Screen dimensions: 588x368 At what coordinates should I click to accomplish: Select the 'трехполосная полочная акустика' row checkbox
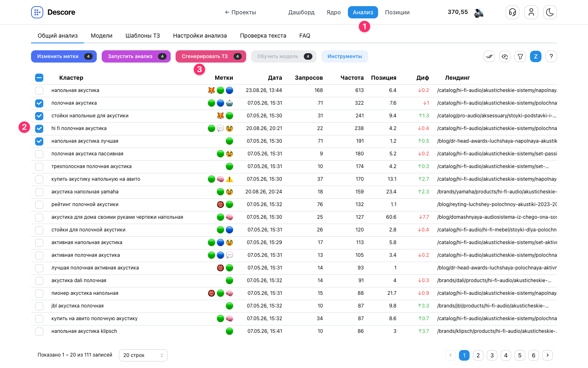tap(39, 166)
